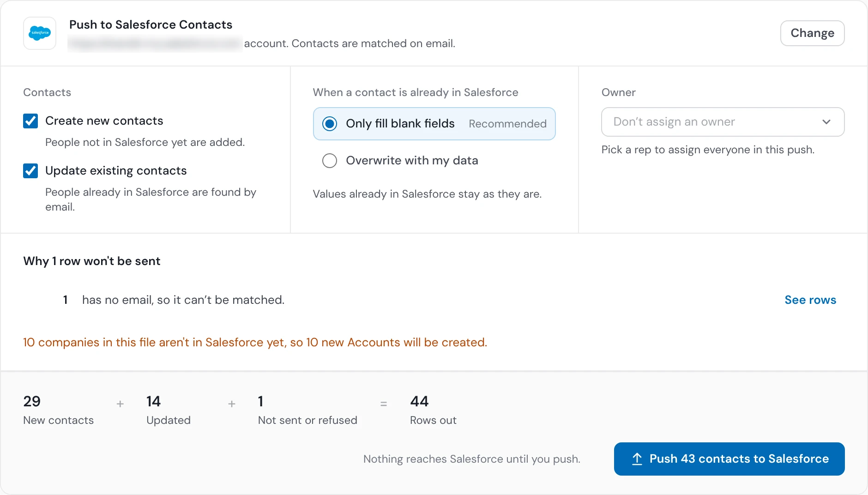
Task: Click 'When a contact is already in Salesforce' label
Action: (416, 92)
